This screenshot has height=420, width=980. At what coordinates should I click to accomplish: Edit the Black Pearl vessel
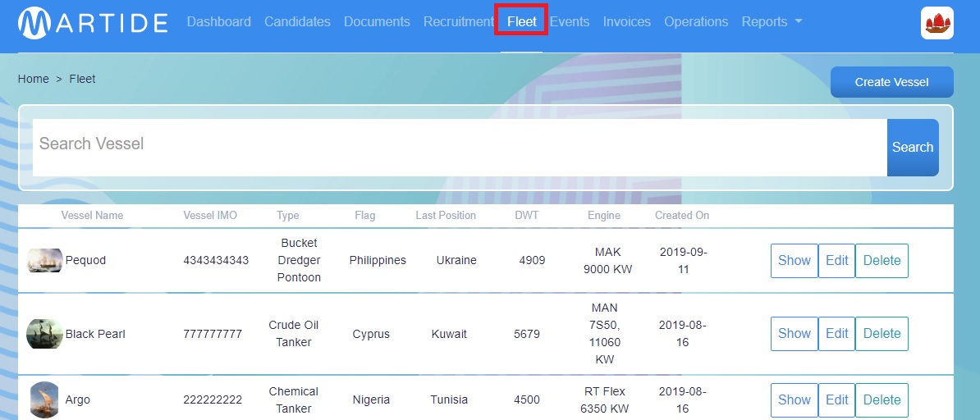(837, 334)
